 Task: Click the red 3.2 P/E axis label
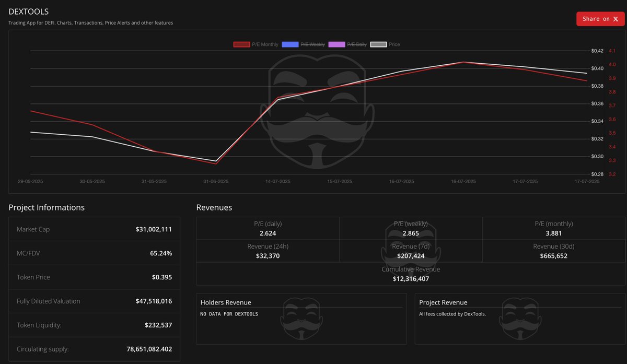612,174
